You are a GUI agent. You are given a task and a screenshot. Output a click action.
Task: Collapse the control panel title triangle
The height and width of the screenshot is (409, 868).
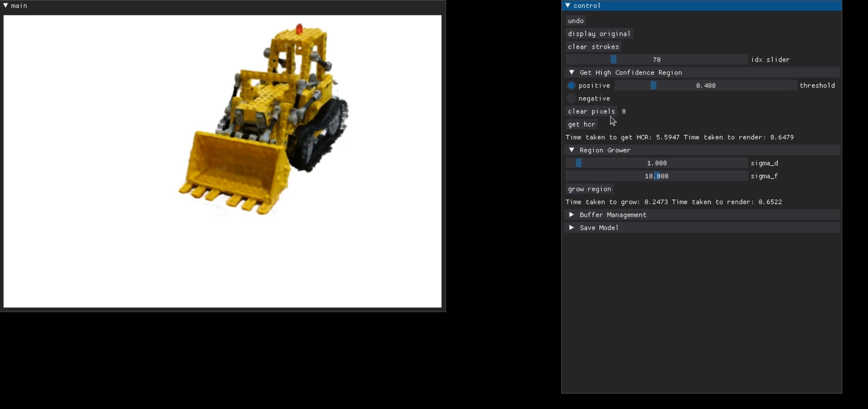(x=568, y=5)
